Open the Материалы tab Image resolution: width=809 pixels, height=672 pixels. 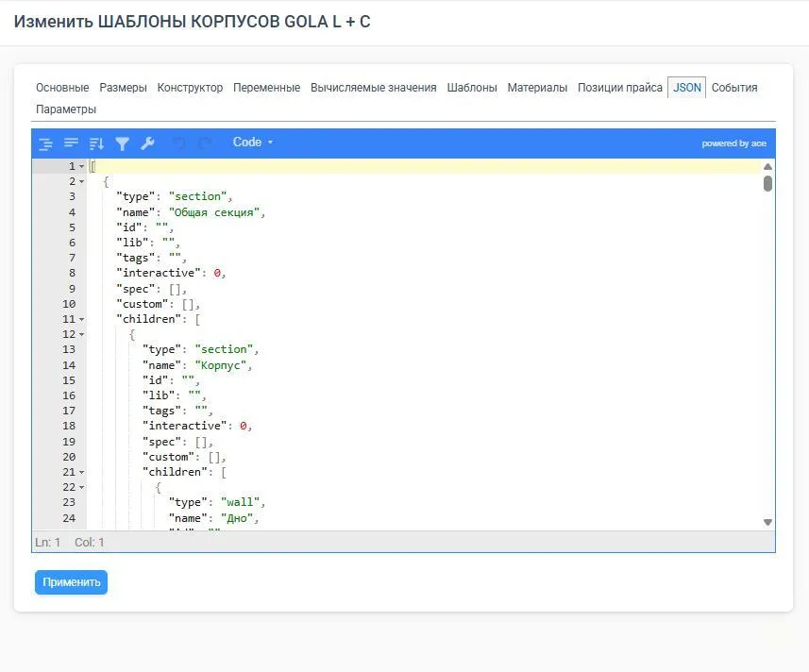point(537,88)
